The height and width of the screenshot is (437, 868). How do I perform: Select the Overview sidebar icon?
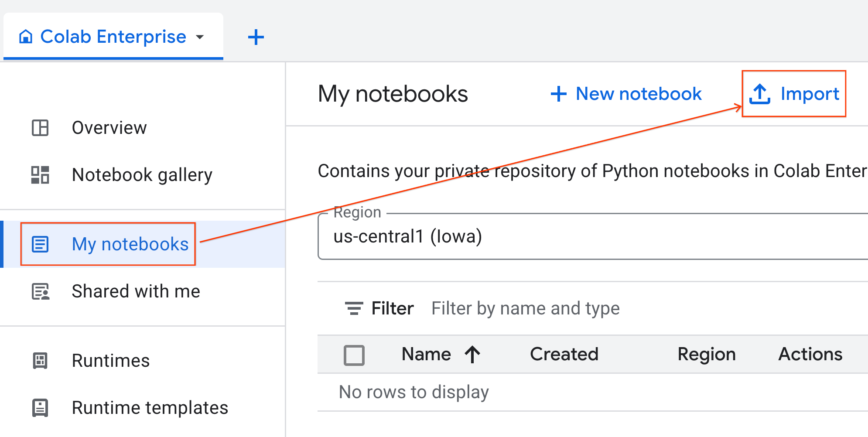(x=40, y=128)
